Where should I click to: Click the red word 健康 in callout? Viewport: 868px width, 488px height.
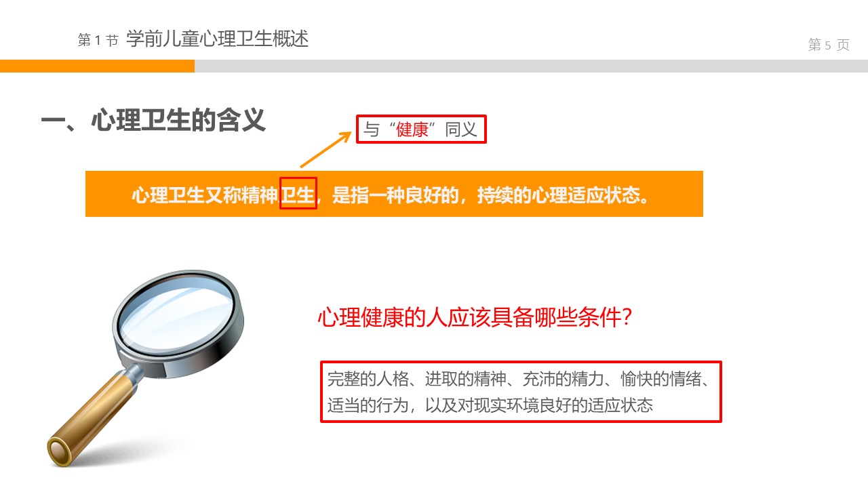pyautogui.click(x=414, y=130)
